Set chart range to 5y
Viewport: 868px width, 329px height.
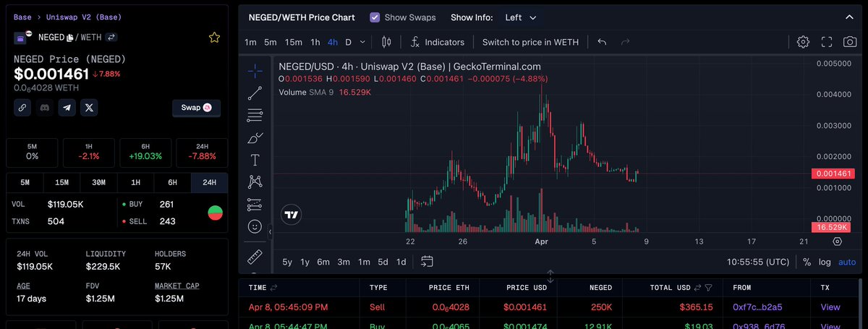[287, 262]
